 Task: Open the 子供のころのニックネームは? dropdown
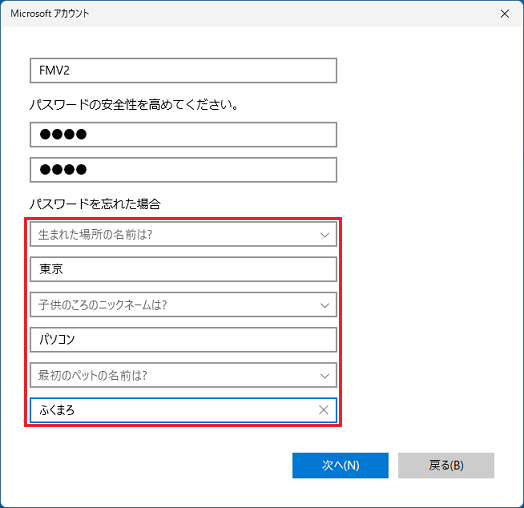183,304
